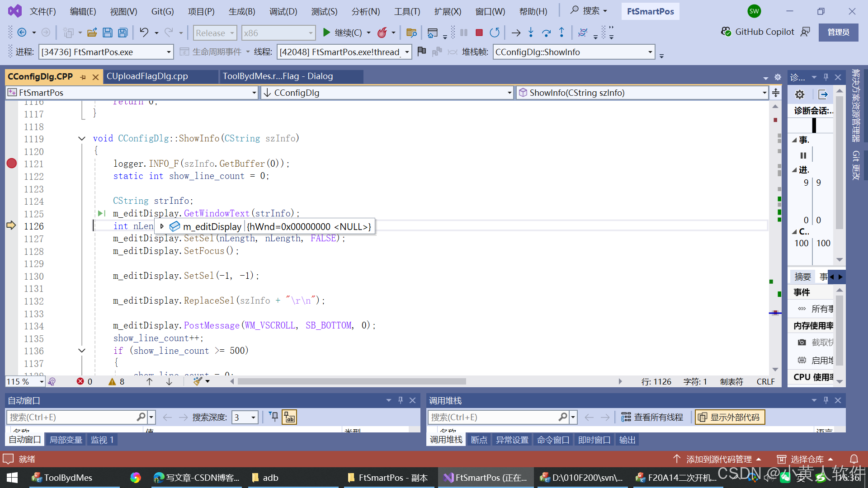Open the stack frame CConfigDlg::ShowInfo dropdown
The image size is (868, 488).
pos(650,52)
